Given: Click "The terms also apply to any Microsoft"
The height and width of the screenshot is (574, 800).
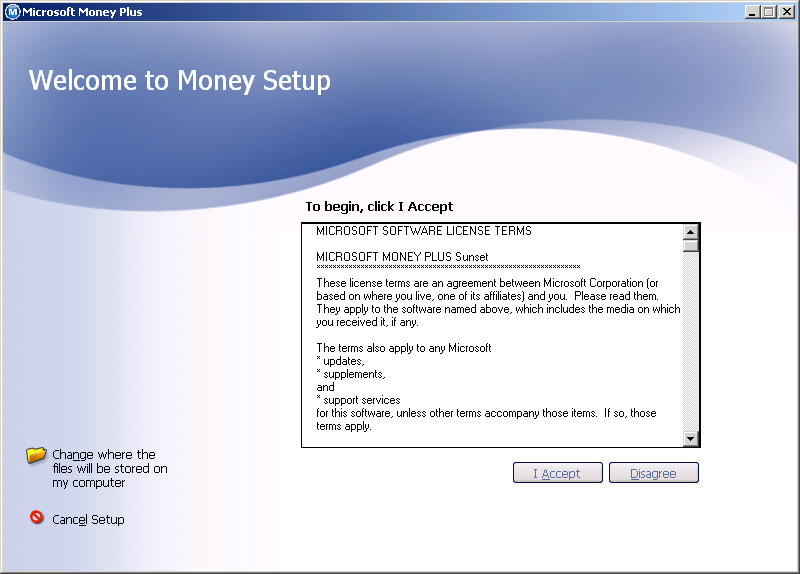Looking at the screenshot, I should pos(404,348).
